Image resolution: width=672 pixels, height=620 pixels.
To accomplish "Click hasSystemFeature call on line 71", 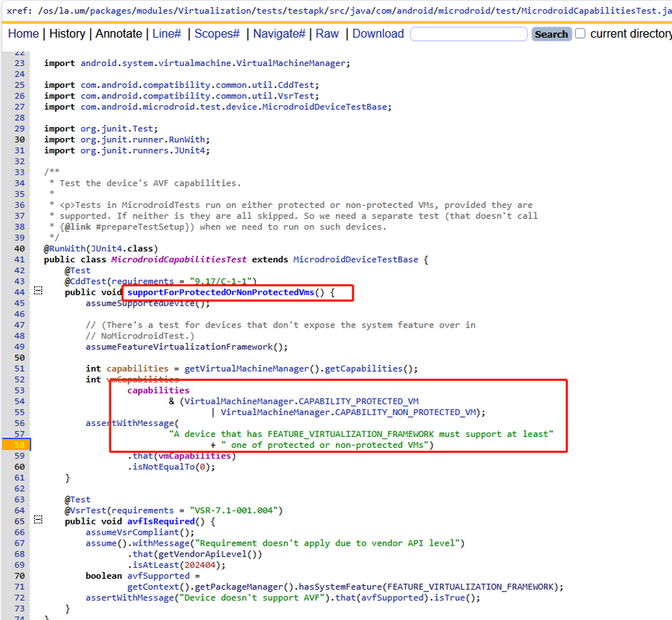I will [x=340, y=587].
